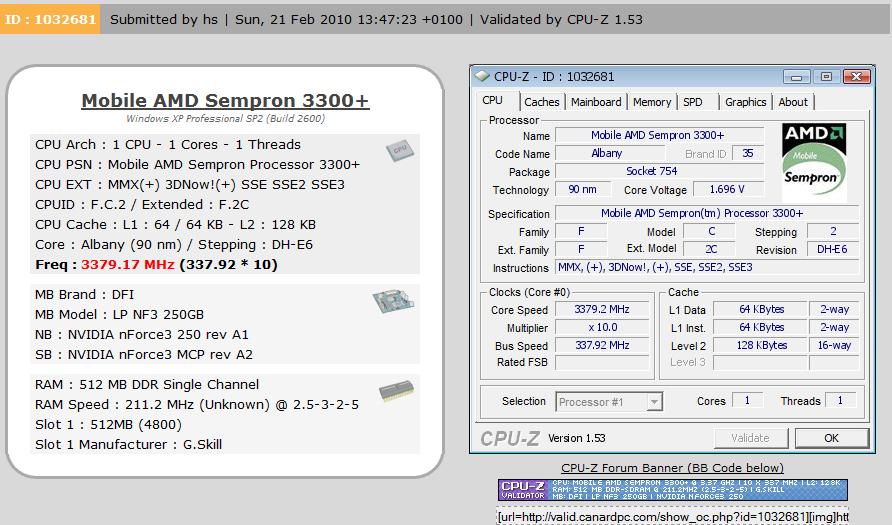Click the OK button in CPU-Z

coord(831,438)
